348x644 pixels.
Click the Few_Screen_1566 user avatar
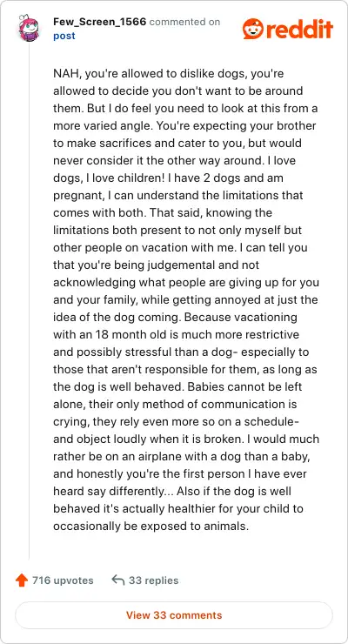(29, 28)
